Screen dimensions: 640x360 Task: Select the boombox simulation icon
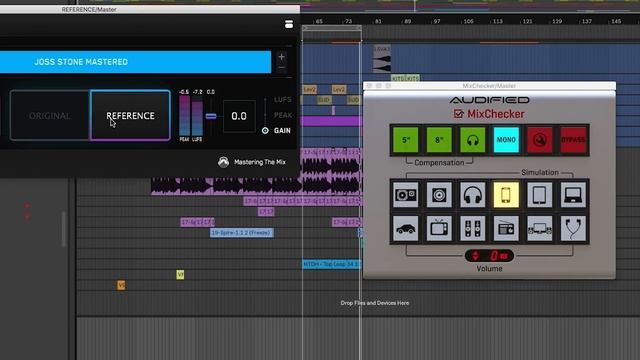tap(405, 195)
